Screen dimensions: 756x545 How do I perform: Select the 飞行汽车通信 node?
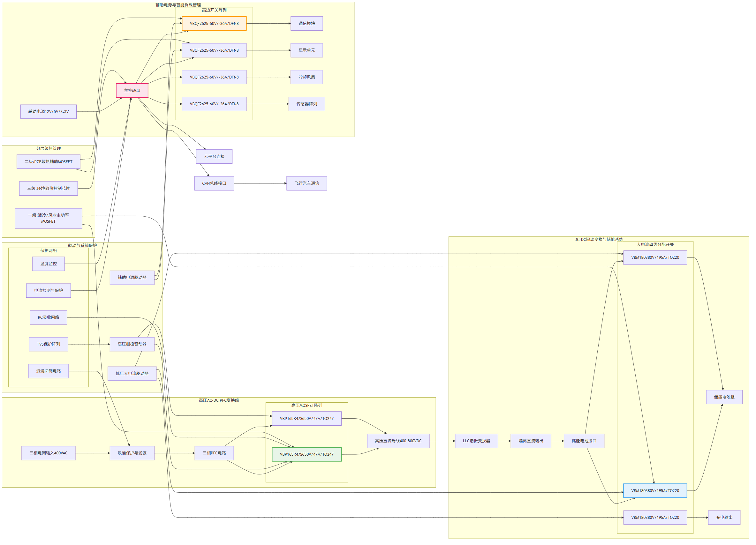(306, 183)
